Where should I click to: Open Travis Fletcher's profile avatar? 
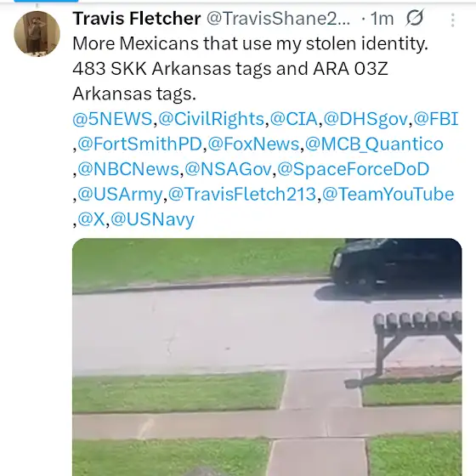[37, 34]
